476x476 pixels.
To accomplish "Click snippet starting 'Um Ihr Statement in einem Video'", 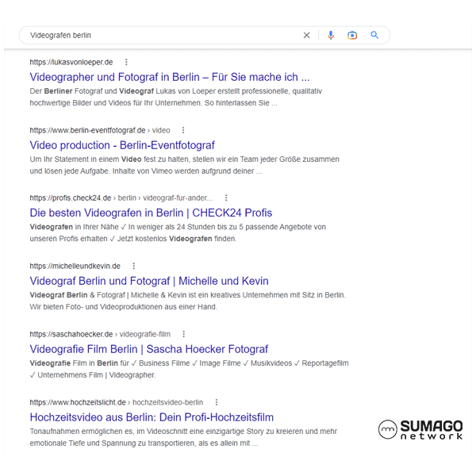I will [184, 165].
